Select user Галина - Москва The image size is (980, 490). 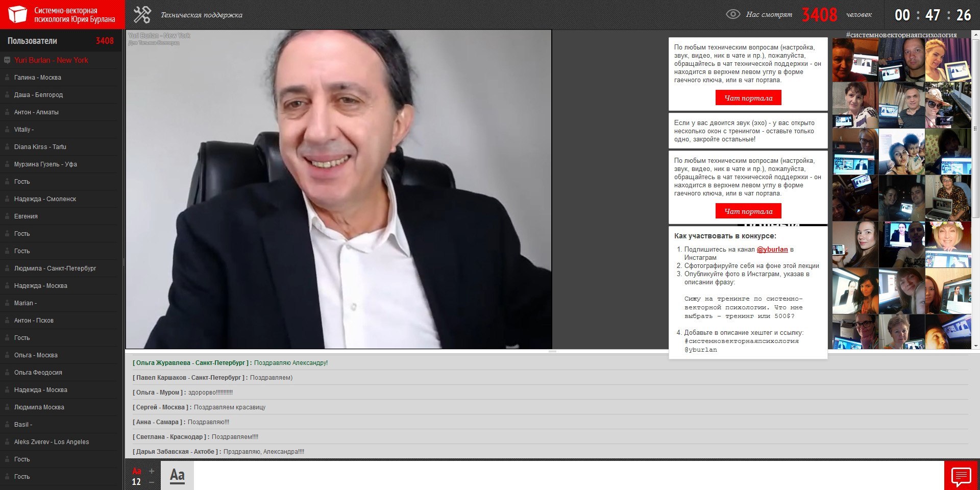coord(38,78)
